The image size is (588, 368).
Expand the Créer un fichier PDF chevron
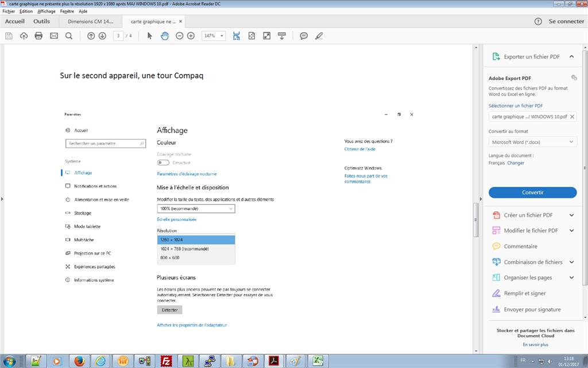click(x=571, y=215)
